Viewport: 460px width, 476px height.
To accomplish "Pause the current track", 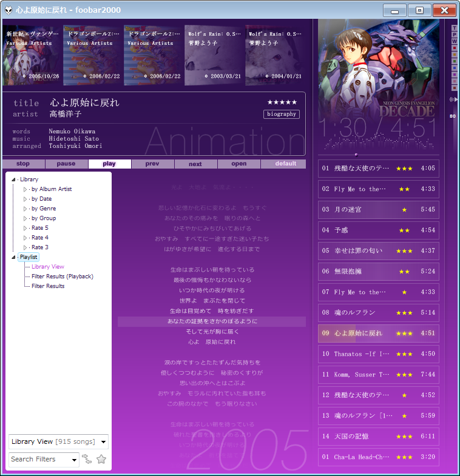I will point(66,164).
